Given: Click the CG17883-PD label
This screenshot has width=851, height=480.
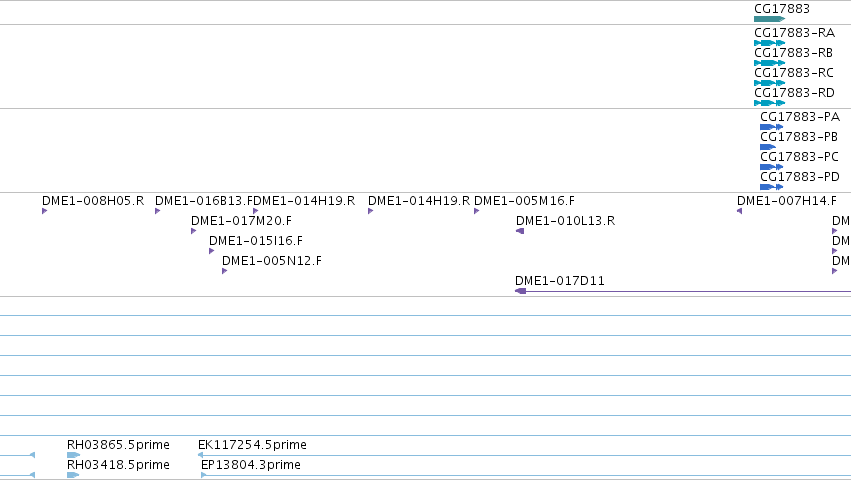Looking at the screenshot, I should coord(800,177).
